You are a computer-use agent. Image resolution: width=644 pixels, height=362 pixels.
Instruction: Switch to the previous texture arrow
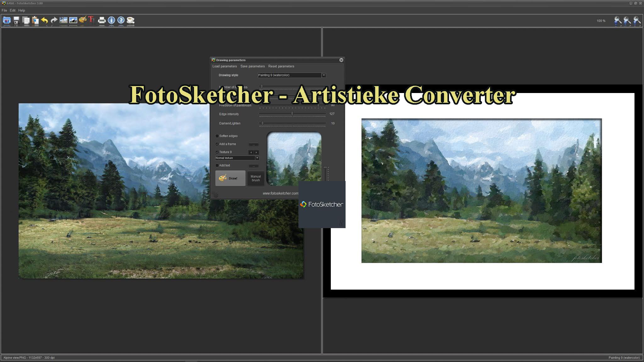251,152
